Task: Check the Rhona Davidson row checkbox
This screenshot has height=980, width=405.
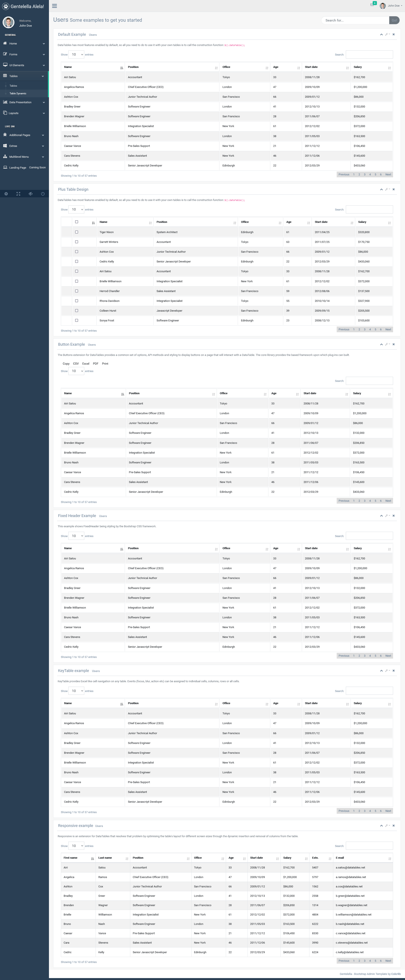Action: 76,301
